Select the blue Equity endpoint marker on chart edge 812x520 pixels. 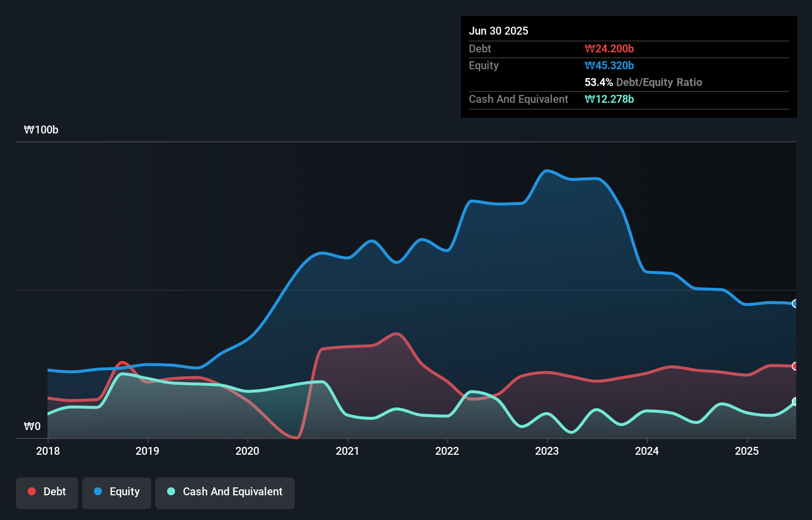click(795, 303)
